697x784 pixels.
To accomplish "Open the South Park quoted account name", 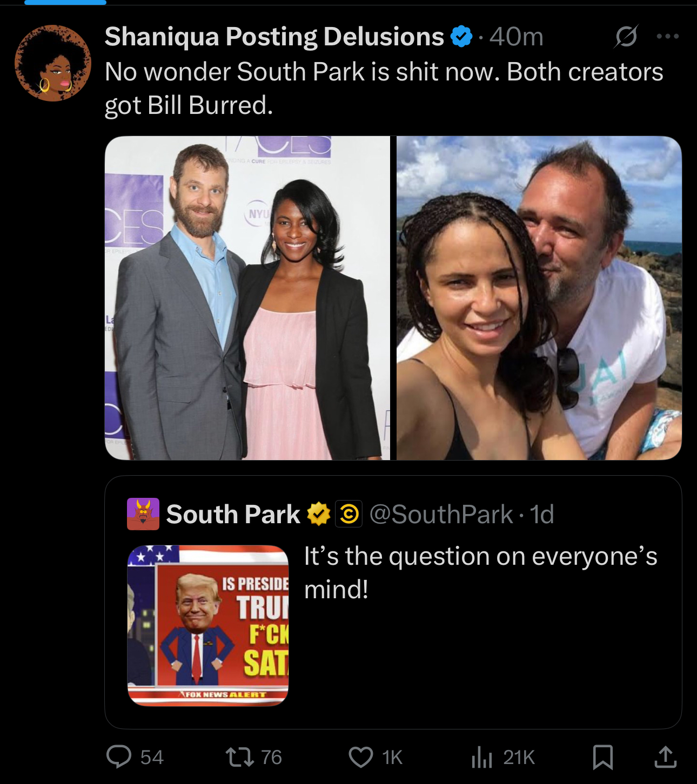I will pyautogui.click(x=233, y=514).
